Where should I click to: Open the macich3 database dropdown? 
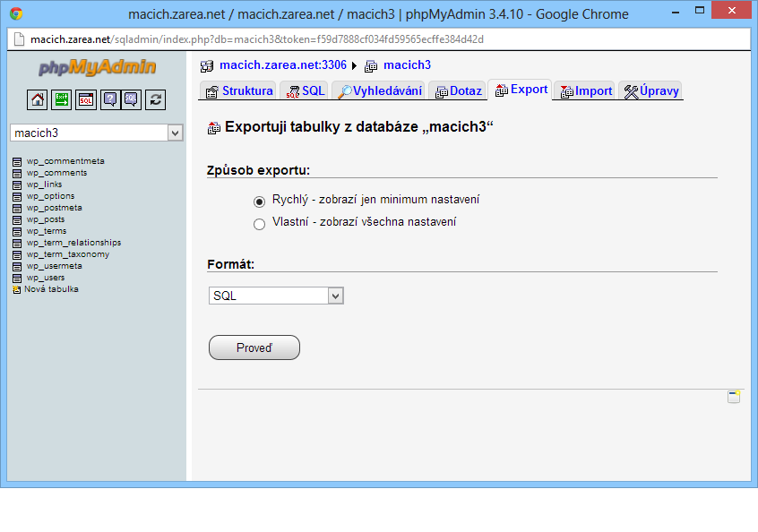click(97, 133)
